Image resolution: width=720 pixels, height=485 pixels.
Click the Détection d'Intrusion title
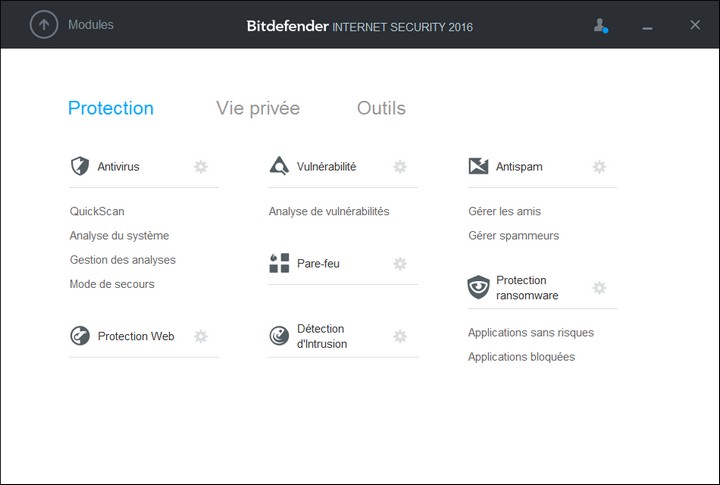[322, 336]
